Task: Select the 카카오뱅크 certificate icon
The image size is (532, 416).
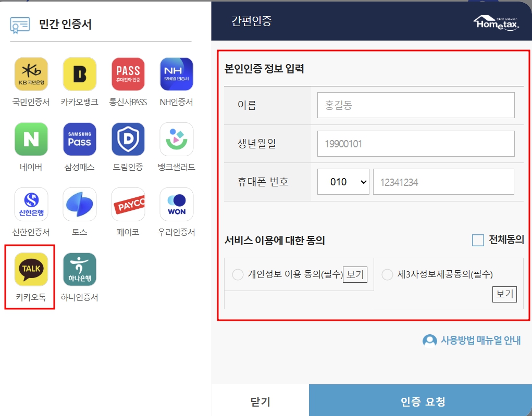Action: pos(79,73)
